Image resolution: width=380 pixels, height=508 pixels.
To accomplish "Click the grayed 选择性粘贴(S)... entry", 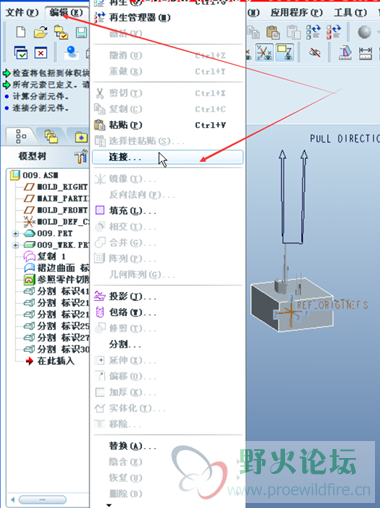I will coord(168,141).
